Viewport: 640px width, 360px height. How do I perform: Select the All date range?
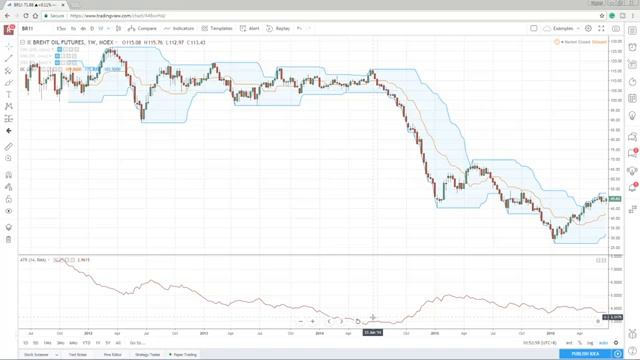click(118, 343)
